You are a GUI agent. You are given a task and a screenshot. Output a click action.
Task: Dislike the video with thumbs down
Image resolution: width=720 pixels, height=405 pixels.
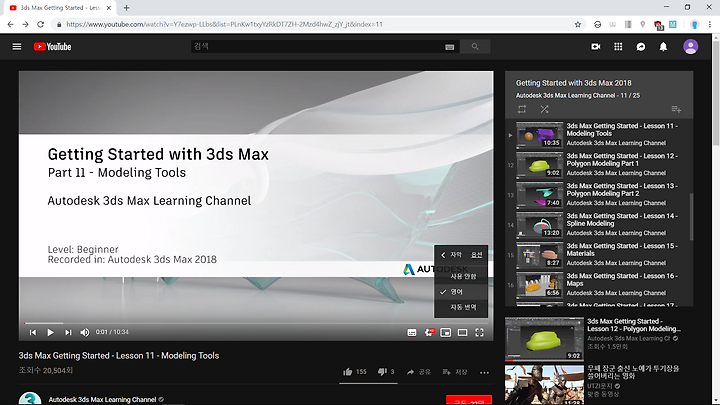point(386,372)
